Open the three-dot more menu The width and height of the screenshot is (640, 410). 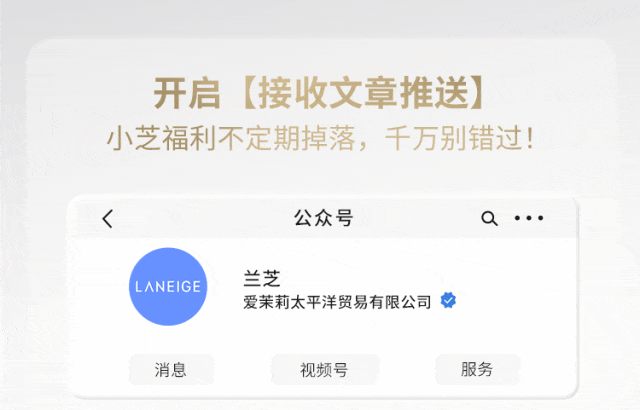click(529, 218)
